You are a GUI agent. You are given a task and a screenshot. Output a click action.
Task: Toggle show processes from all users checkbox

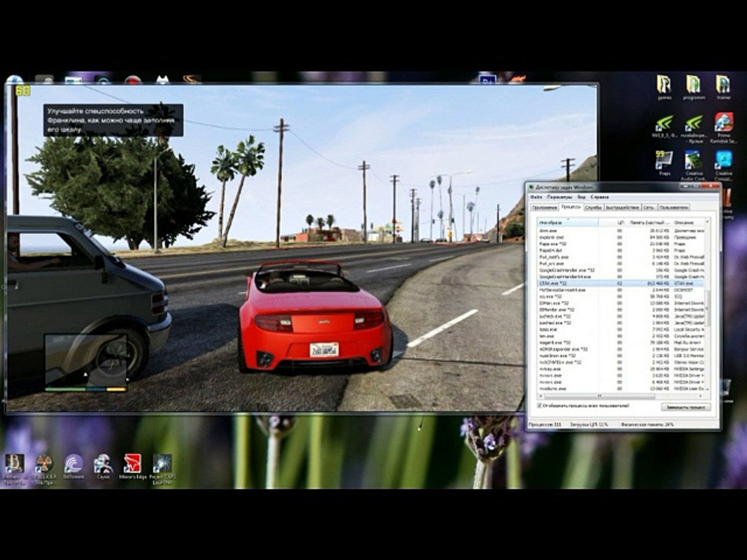(539, 405)
